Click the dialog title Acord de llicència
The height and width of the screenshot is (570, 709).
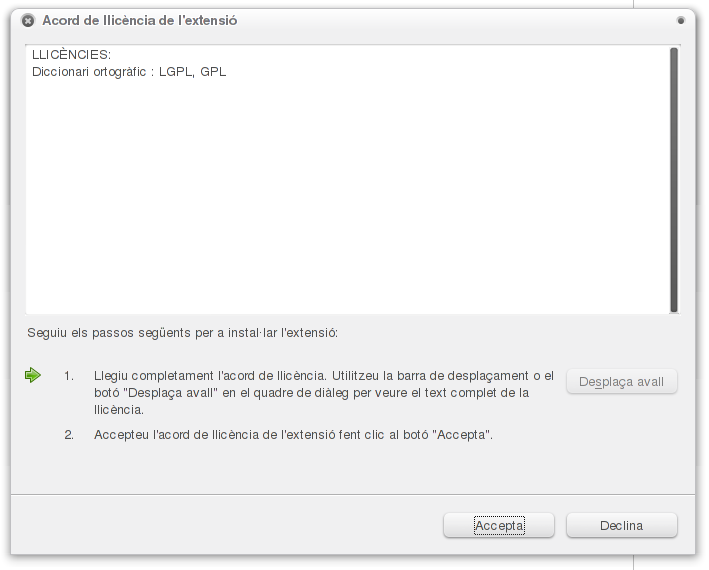pyautogui.click(x=140, y=21)
